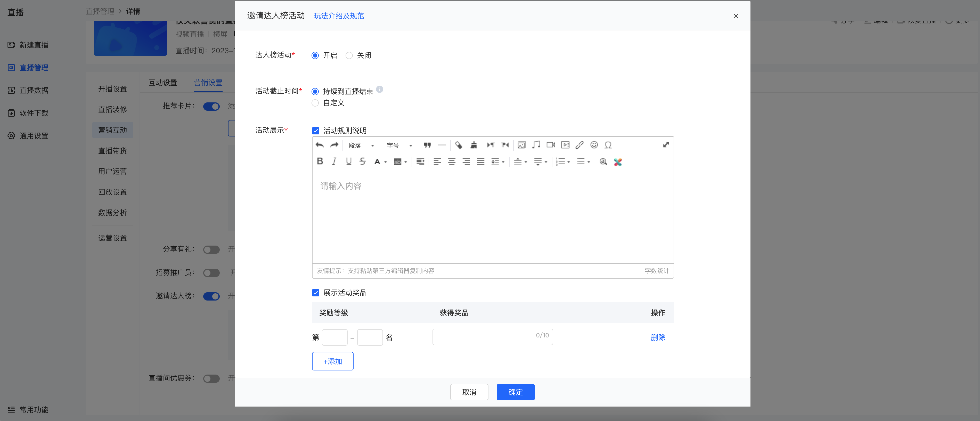Insert a horizontal rule line
The image size is (980, 421).
click(442, 145)
